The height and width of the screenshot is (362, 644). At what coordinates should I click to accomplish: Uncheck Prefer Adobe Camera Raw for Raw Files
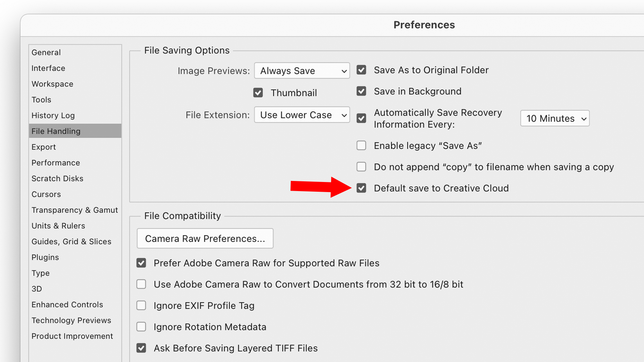[141, 263]
